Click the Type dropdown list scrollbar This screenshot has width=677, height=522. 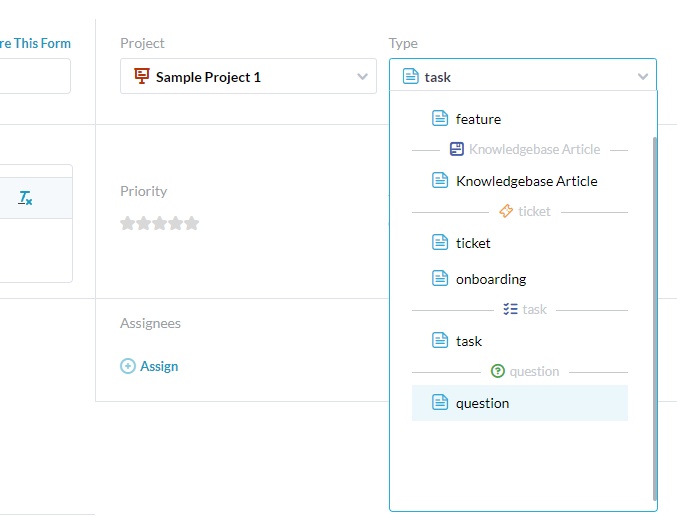click(x=655, y=300)
